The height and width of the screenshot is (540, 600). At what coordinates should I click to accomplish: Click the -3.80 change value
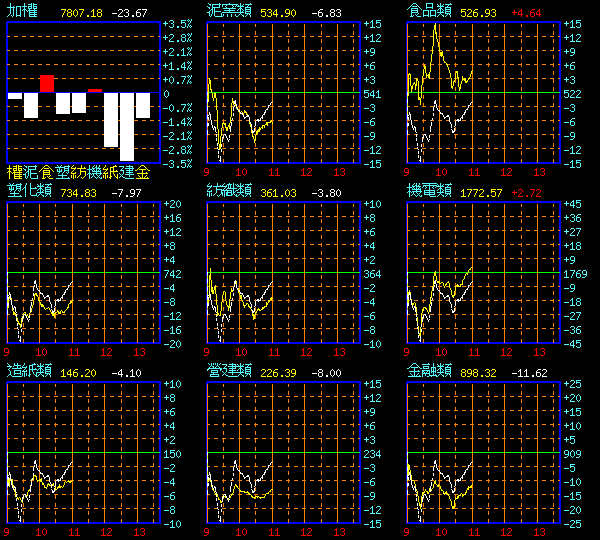326,193
